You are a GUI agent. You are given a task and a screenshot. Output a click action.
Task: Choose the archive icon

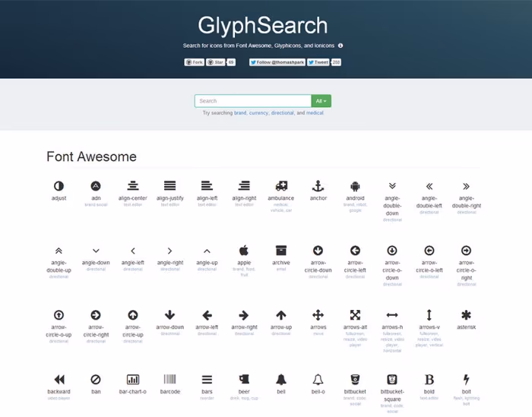point(281,251)
